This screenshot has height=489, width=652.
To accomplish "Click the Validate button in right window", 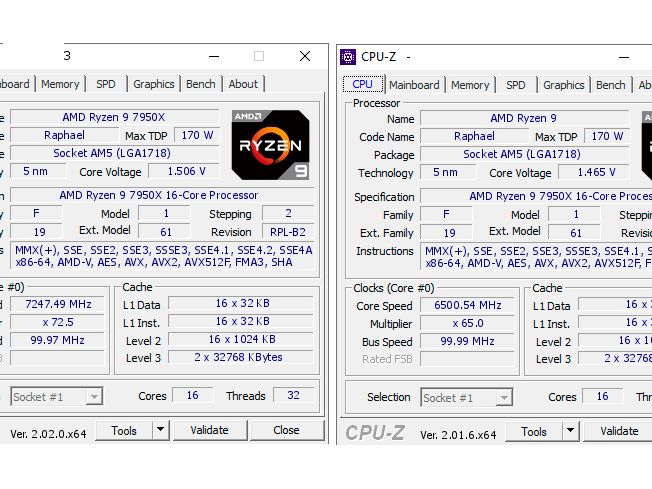I will (x=619, y=432).
